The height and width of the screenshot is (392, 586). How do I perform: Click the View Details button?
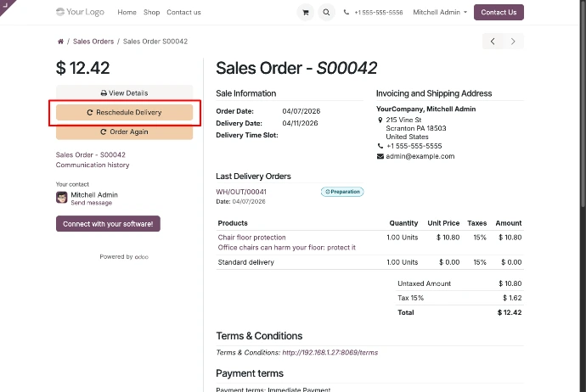(124, 92)
